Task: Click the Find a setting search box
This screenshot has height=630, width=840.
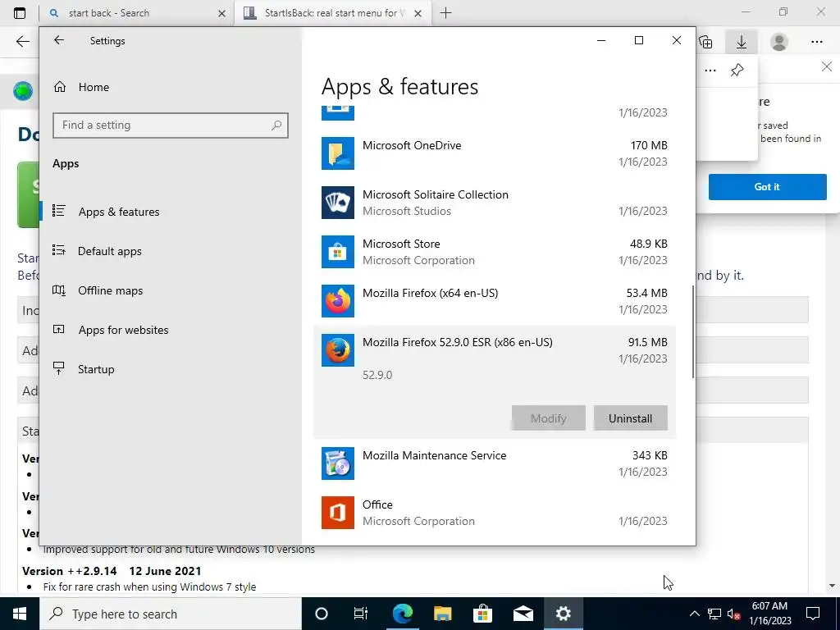Action: pos(171,126)
